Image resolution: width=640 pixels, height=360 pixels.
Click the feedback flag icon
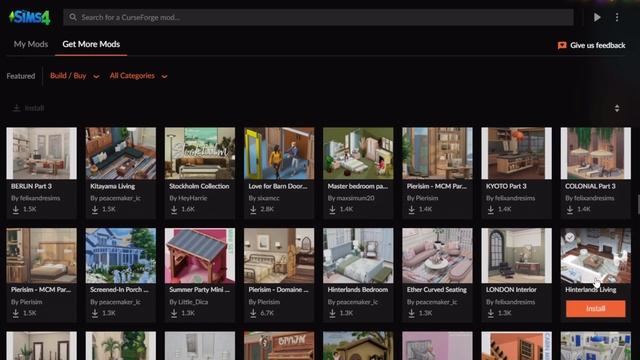(x=562, y=45)
